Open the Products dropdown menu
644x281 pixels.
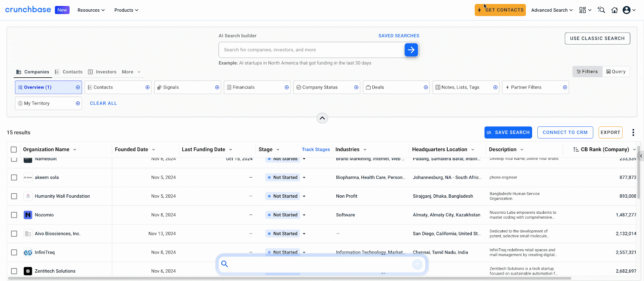pos(126,10)
